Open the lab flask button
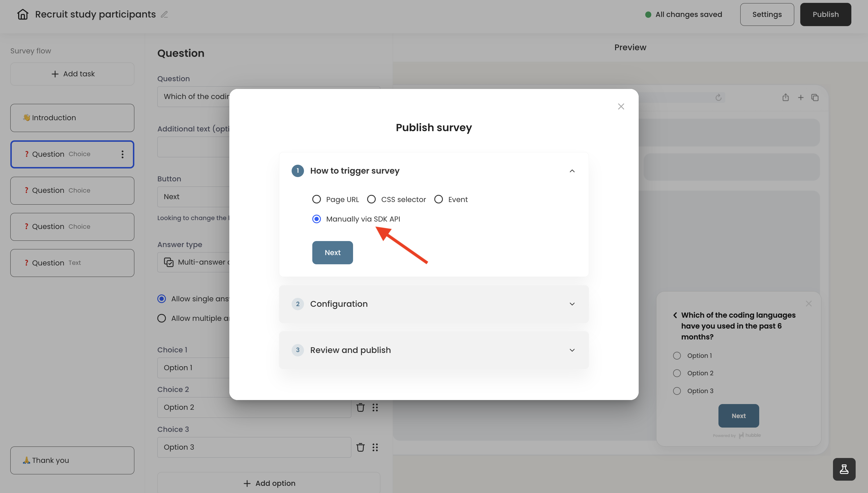This screenshot has height=493, width=868. (844, 469)
